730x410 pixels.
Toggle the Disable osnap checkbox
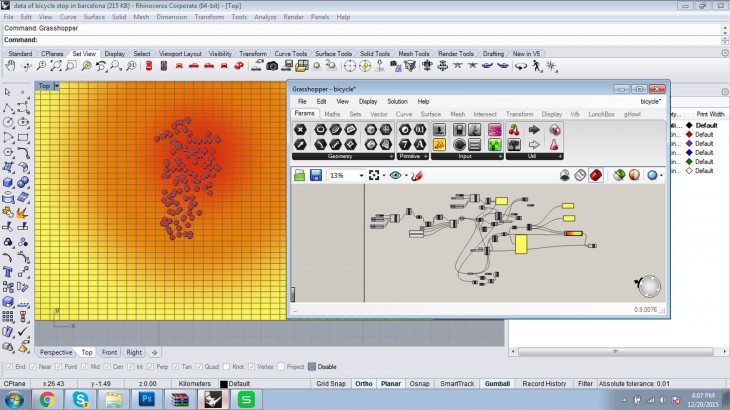point(312,366)
